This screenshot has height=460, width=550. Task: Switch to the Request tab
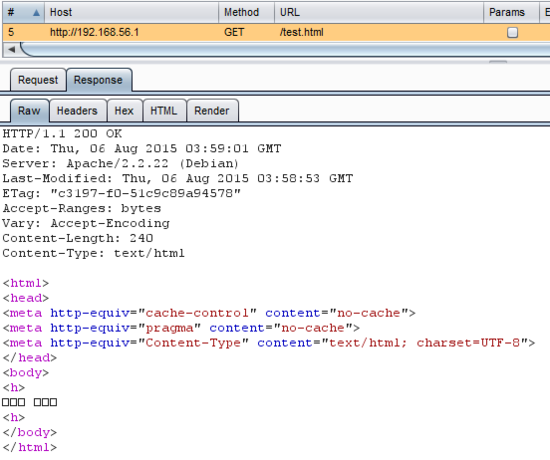pos(38,80)
